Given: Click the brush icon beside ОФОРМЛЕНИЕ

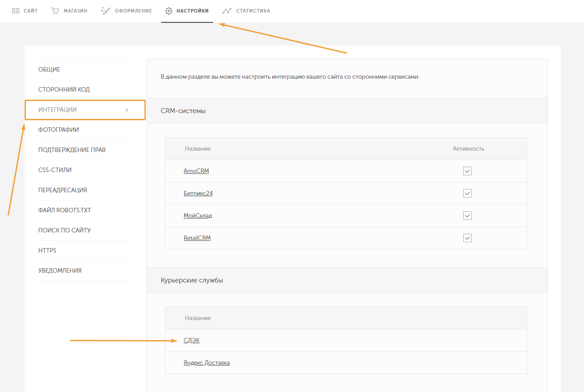Looking at the screenshot, I should click(106, 11).
